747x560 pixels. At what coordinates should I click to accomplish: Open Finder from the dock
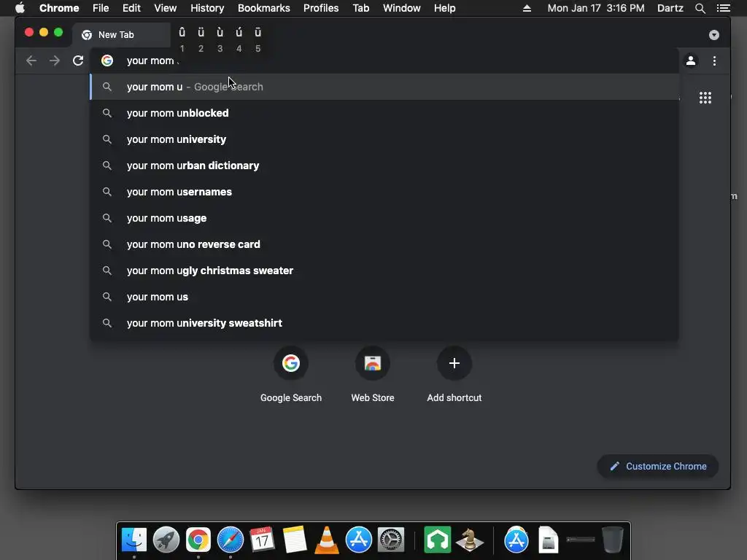pos(134,540)
